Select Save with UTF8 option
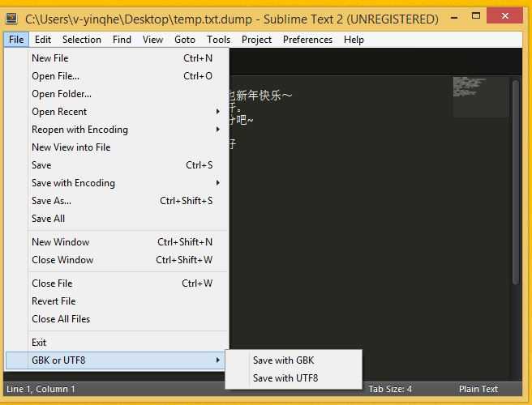The image size is (532, 405). click(294, 378)
